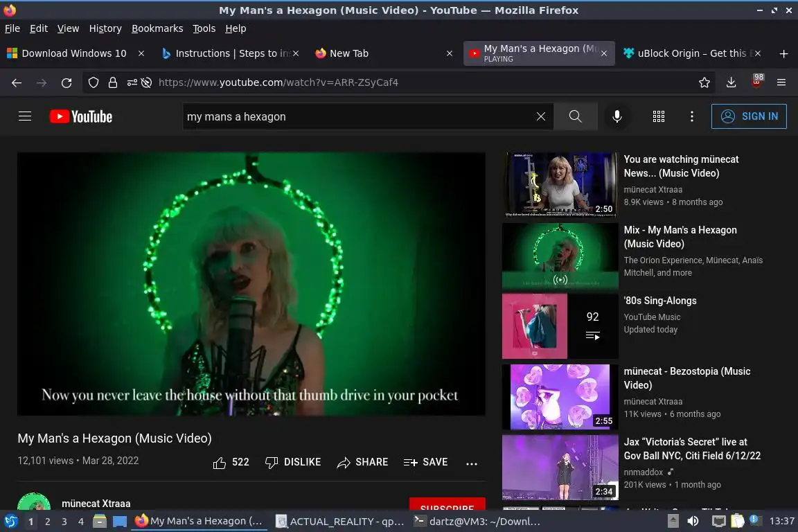Open münecat Xtraa channel name link

tap(96, 504)
